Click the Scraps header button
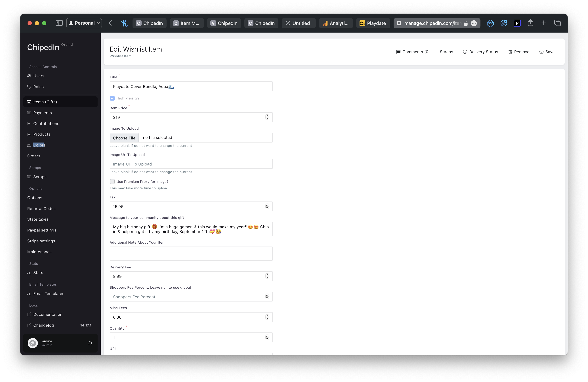This screenshot has height=382, width=588. tap(446, 52)
